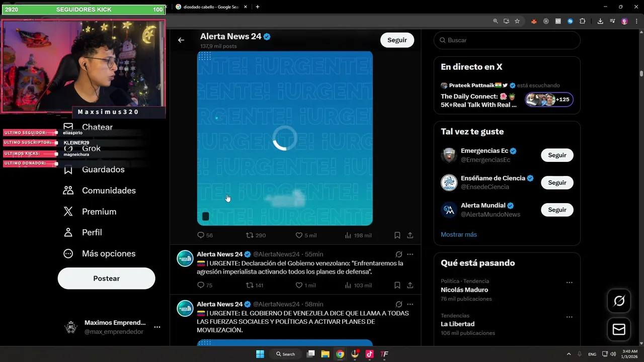Open Chrome three-dot menu
The image size is (644, 362).
636,21
